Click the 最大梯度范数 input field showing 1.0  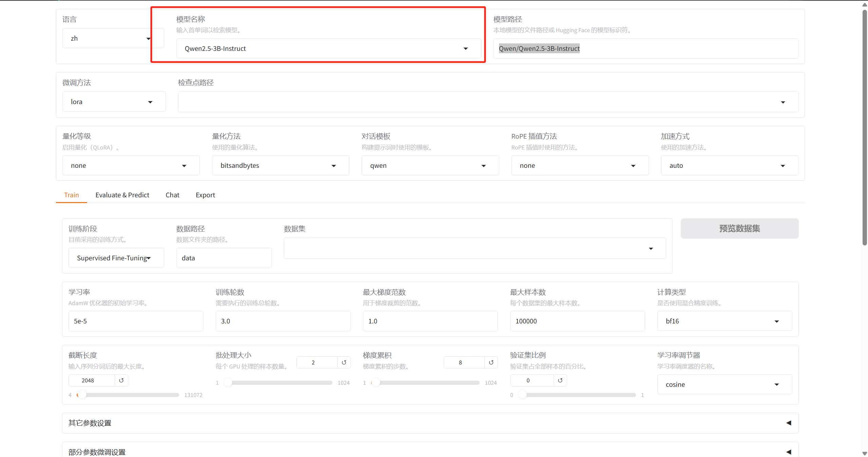pyautogui.click(x=430, y=321)
